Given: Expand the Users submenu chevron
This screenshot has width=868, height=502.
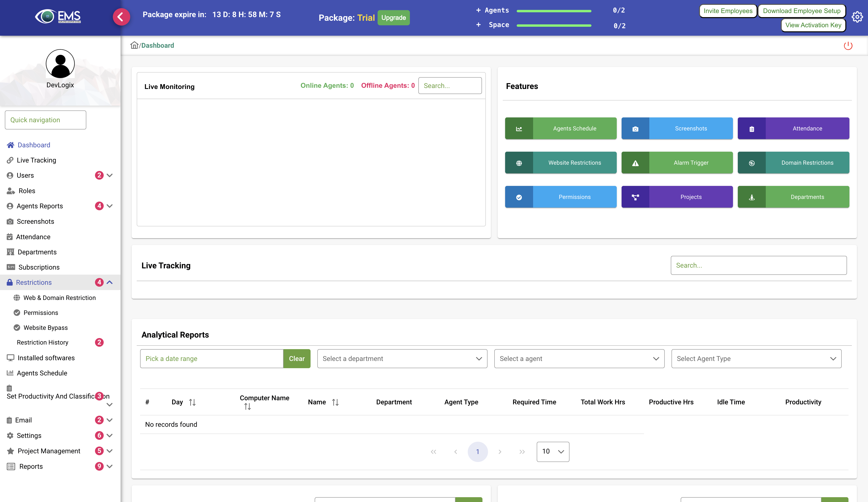Looking at the screenshot, I should click(109, 175).
